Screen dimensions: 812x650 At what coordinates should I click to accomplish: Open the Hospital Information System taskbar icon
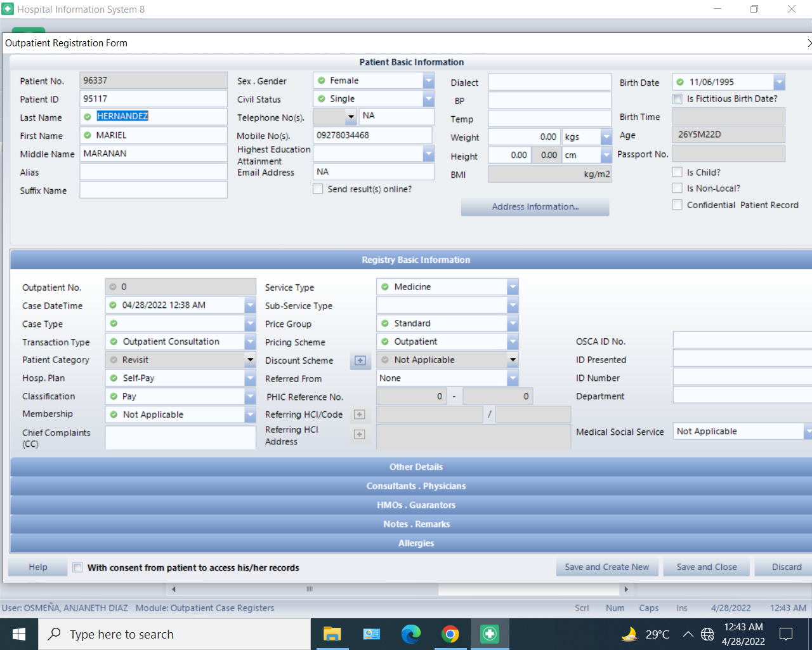(x=490, y=634)
